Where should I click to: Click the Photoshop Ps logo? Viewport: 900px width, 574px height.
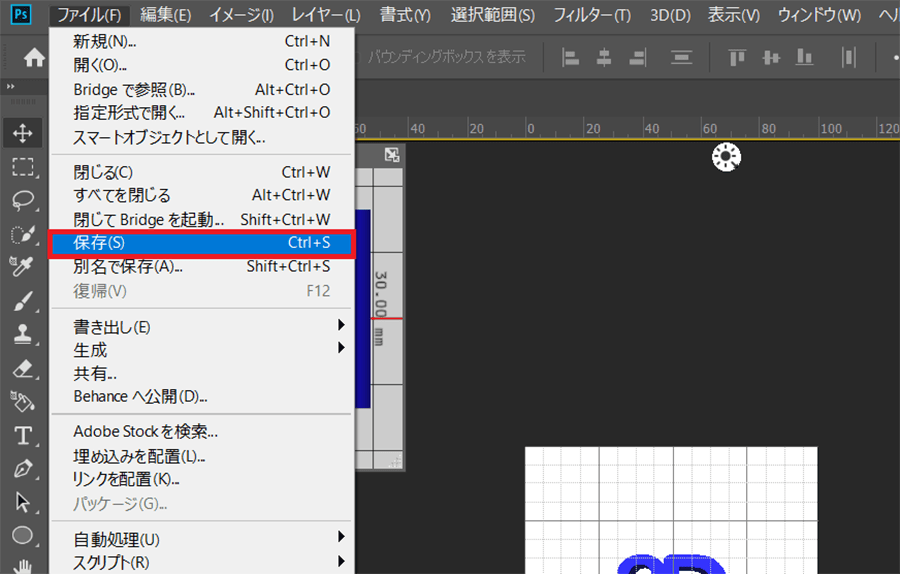coord(21,14)
